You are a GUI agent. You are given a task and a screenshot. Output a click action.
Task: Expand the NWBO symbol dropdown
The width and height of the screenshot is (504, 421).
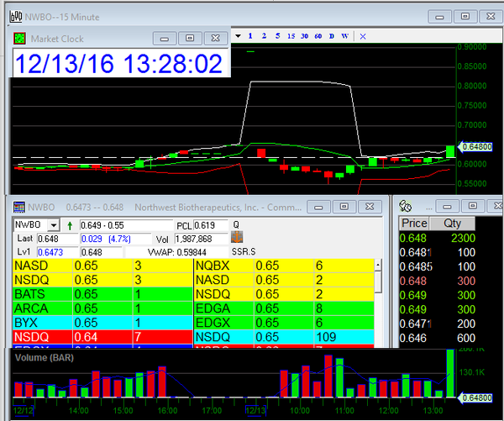pos(53,225)
